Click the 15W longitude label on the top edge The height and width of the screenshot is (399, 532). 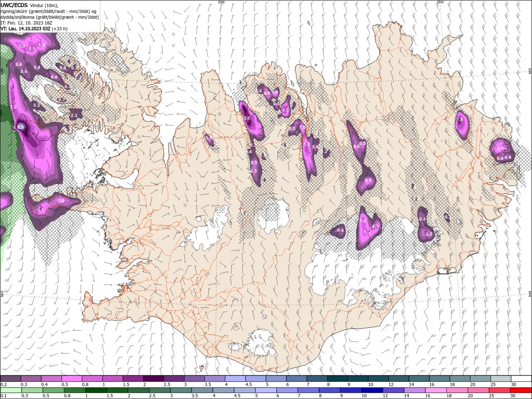point(440,2)
